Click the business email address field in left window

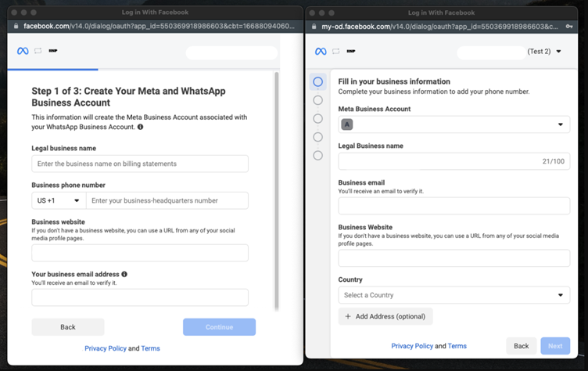(x=140, y=297)
